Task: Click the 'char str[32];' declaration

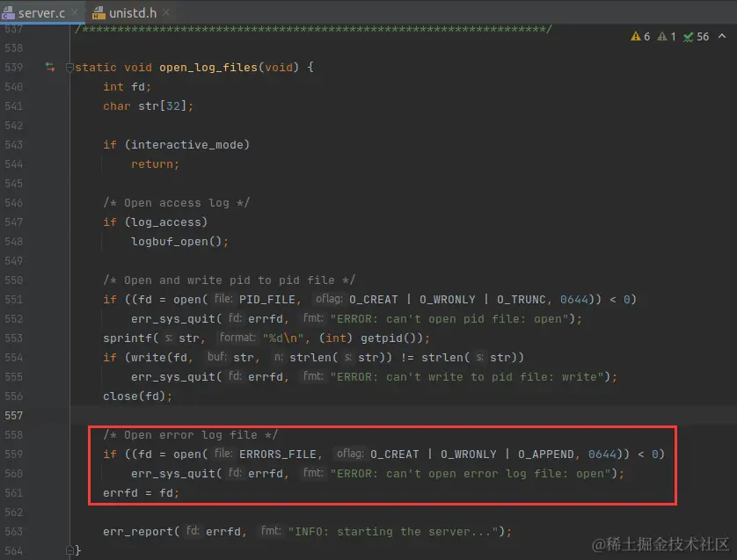Action: [148, 106]
